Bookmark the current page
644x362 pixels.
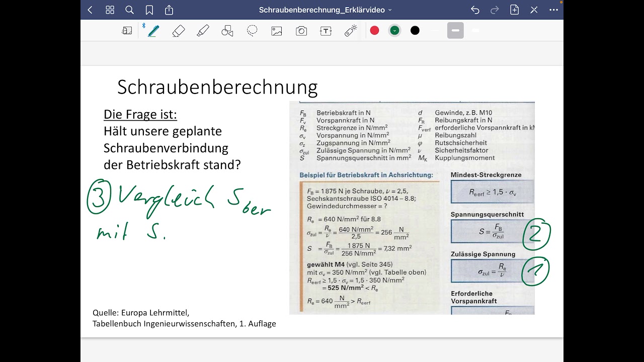pos(149,10)
